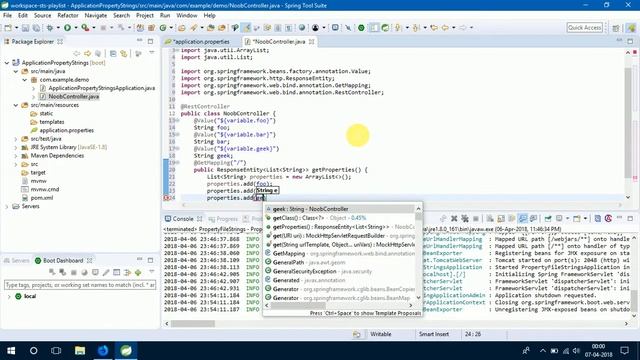Close the NoobController.java editor tab
The image size is (640, 360).
click(312, 42)
